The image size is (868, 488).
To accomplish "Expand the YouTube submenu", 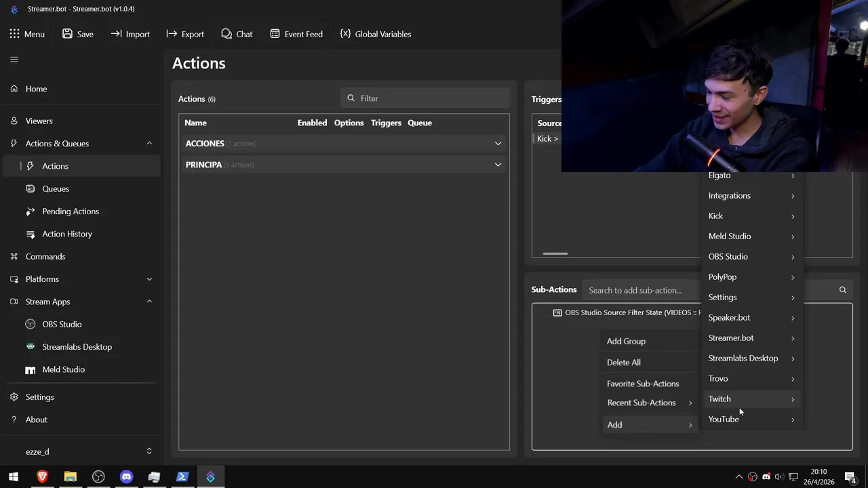I will click(751, 419).
